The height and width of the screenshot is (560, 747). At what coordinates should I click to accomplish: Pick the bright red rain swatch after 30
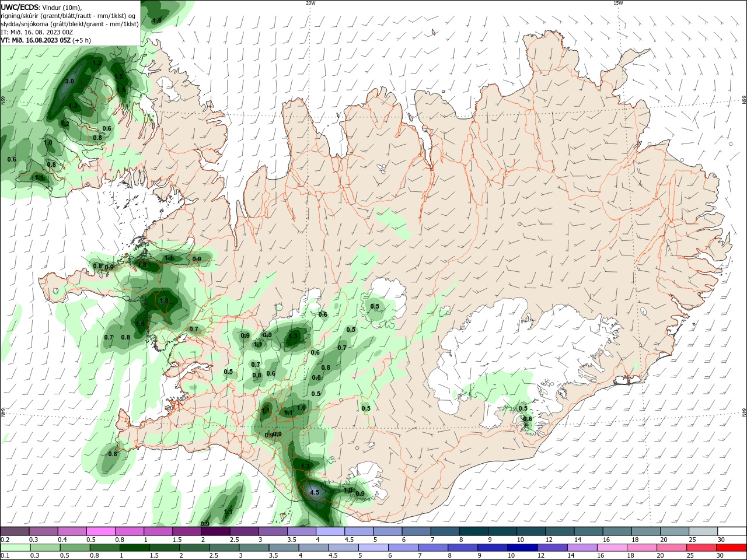[x=732, y=548]
